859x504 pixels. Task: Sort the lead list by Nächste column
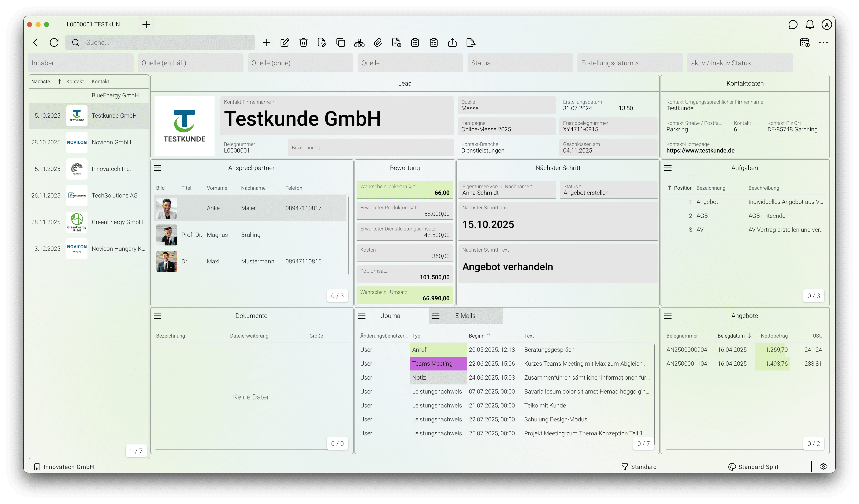[x=42, y=81]
